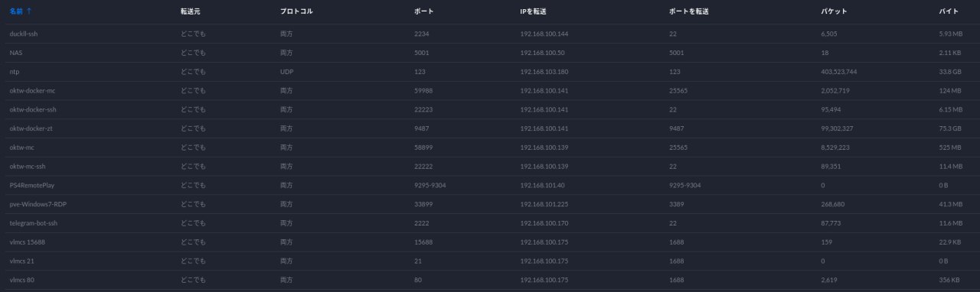Open the PS4RemotePlay rule

[490, 185]
